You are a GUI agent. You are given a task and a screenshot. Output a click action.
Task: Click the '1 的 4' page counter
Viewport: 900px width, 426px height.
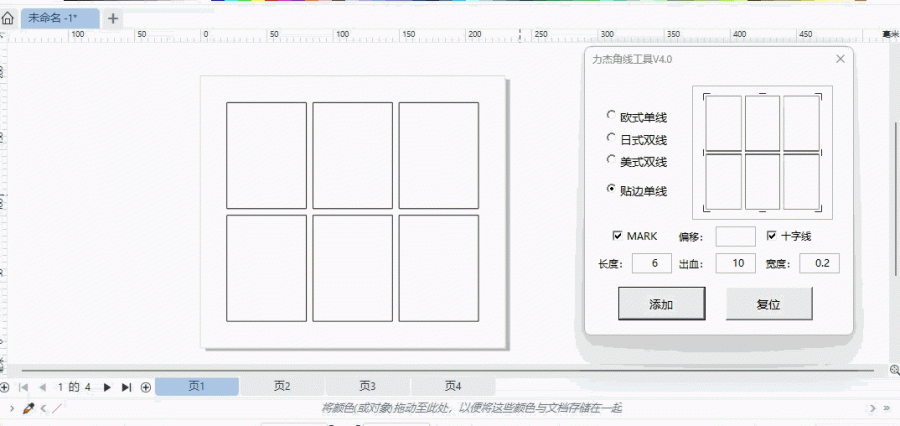[x=74, y=387]
